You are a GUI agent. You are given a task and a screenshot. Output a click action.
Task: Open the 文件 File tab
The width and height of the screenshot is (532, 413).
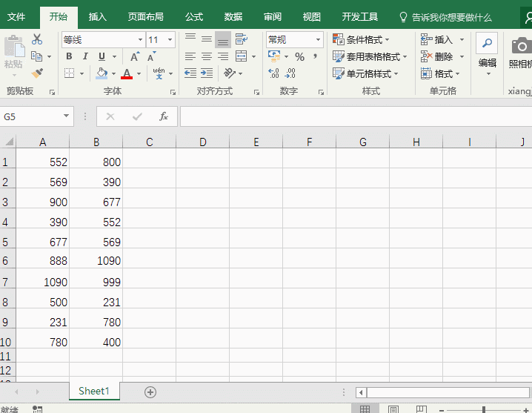coord(16,16)
